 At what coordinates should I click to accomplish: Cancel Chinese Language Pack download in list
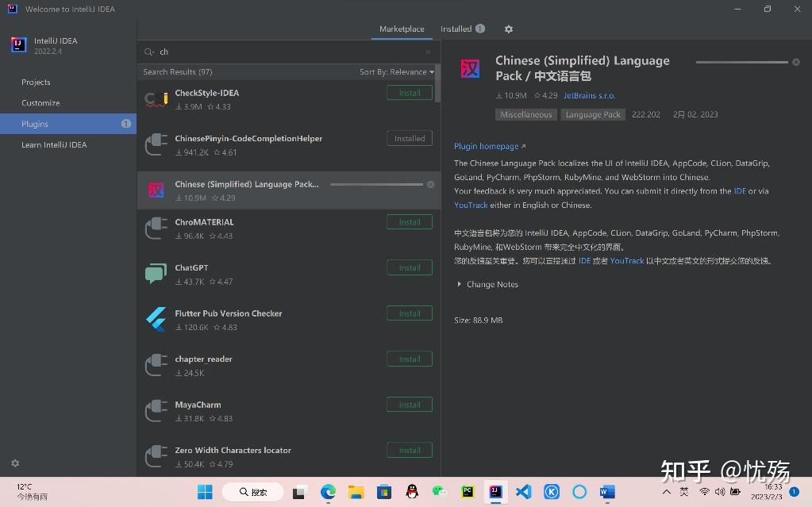(430, 184)
